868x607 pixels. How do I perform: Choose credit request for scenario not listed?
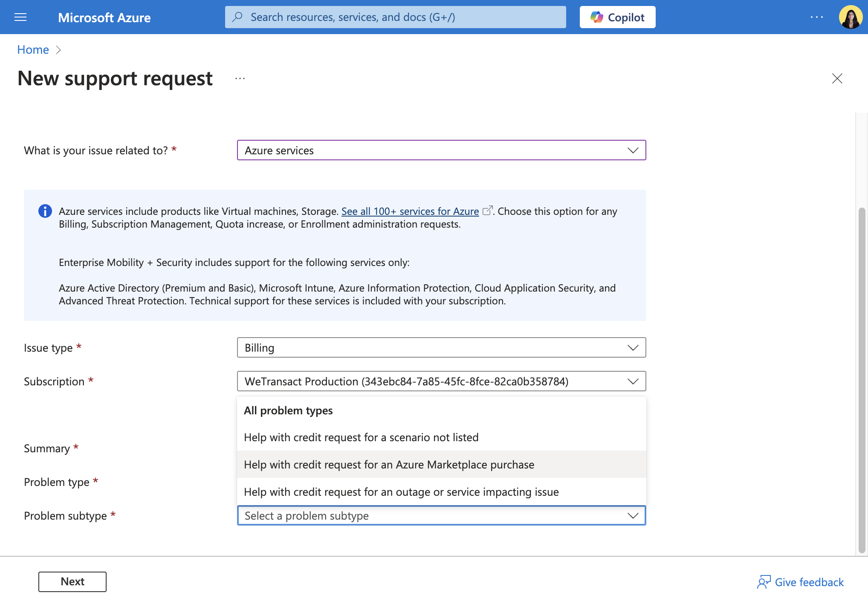click(x=441, y=437)
